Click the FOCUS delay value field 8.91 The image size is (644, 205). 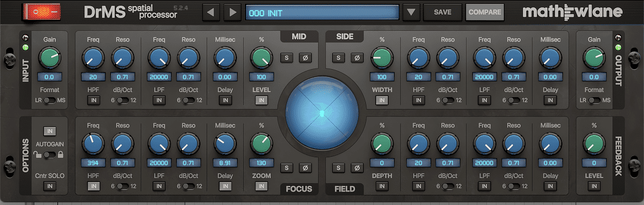[x=225, y=163]
